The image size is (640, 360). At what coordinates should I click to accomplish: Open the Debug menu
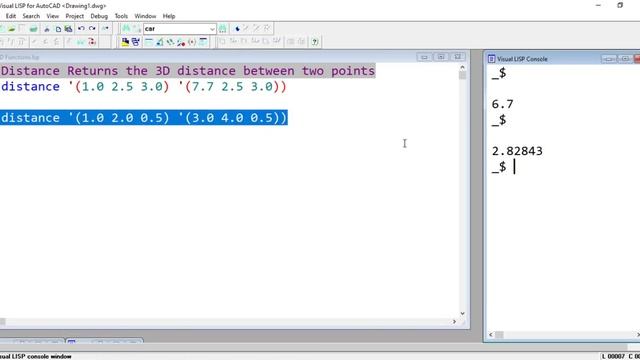[99, 16]
